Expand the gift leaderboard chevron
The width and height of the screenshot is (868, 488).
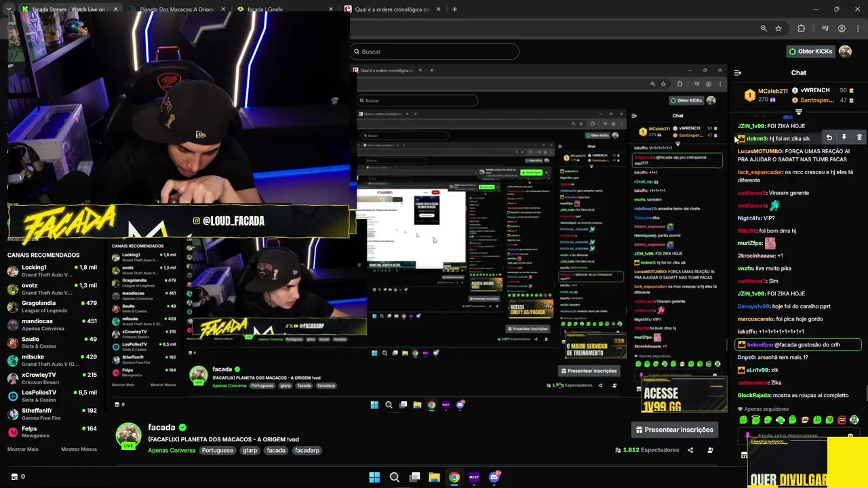tap(799, 111)
